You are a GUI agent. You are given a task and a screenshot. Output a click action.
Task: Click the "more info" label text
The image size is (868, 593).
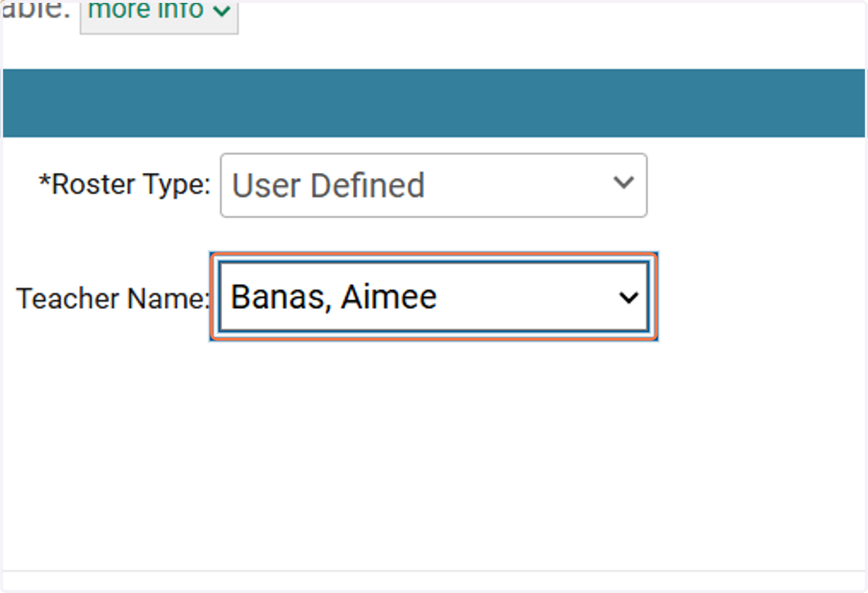145,10
